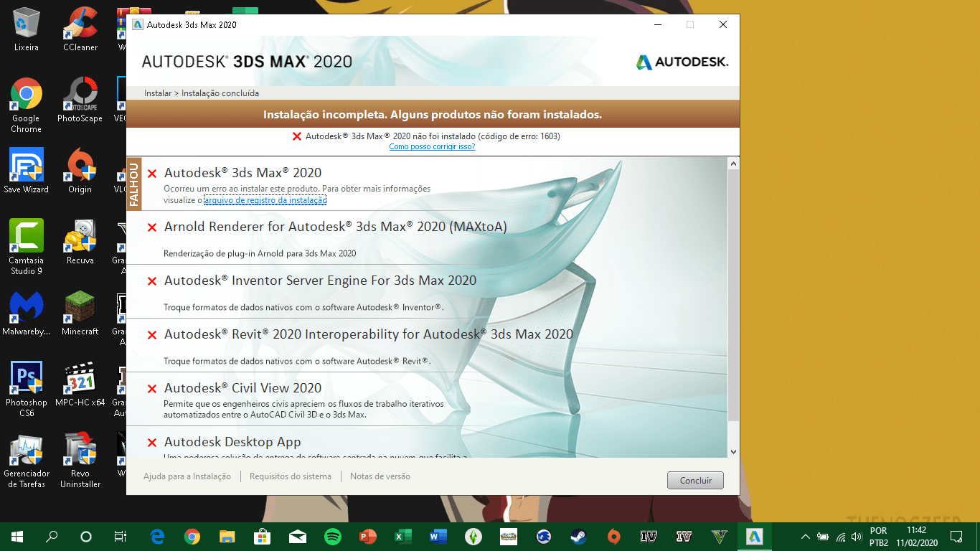Open Cortana circle on the taskbar
980x551 pixels.
(x=86, y=536)
